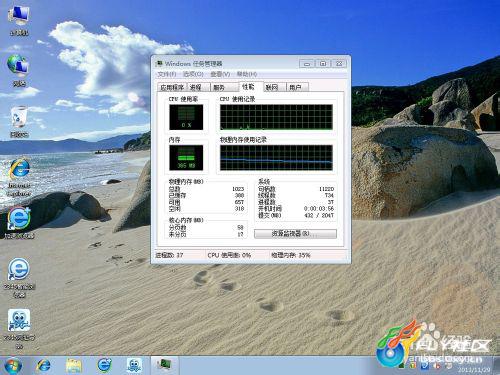Screen dimensions: 500x375
Task: Switch to the 应用程序 tab
Action: click(x=172, y=87)
